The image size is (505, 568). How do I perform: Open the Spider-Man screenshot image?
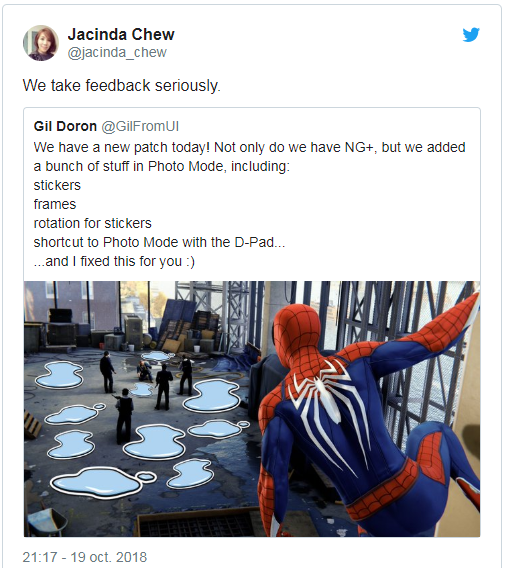coord(252,409)
